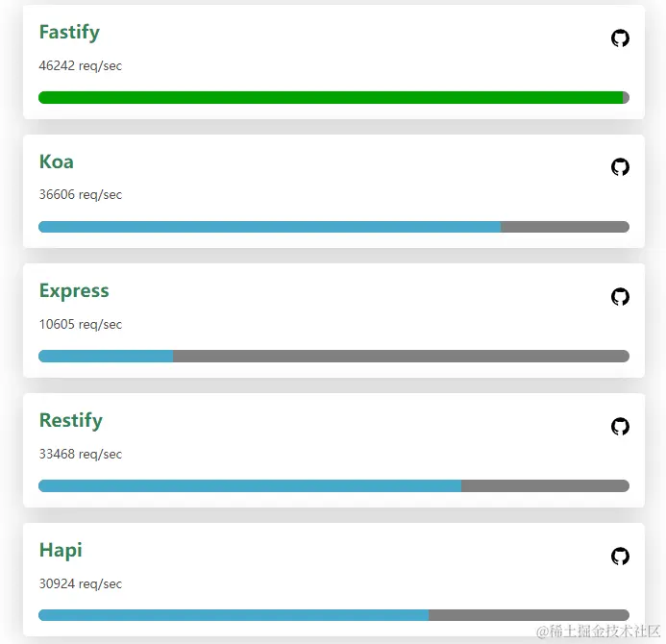Click the 30924 req/sec text

point(81,584)
